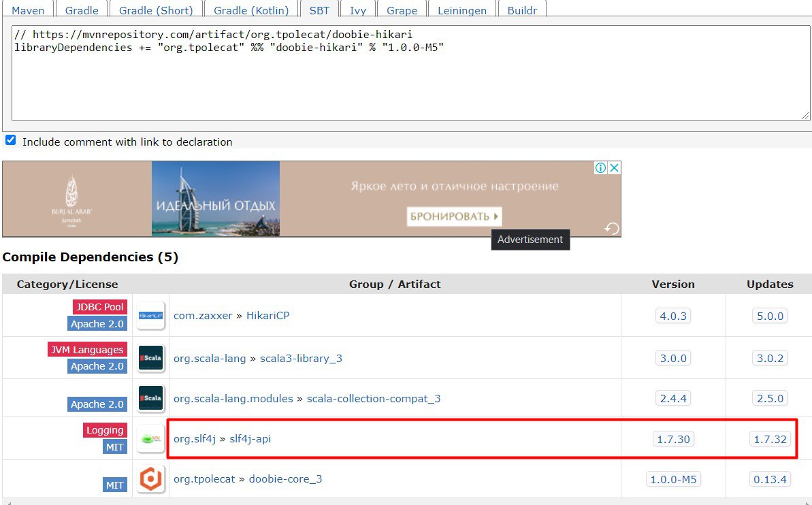812x505 pixels.
Task: Open doobie-core update version 0.13.4
Action: (770, 479)
